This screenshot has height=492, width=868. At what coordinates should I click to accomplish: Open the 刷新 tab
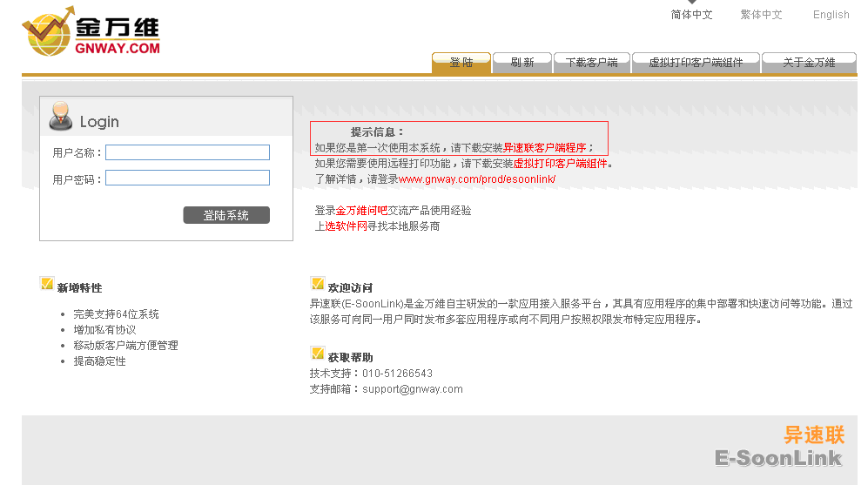pos(522,63)
